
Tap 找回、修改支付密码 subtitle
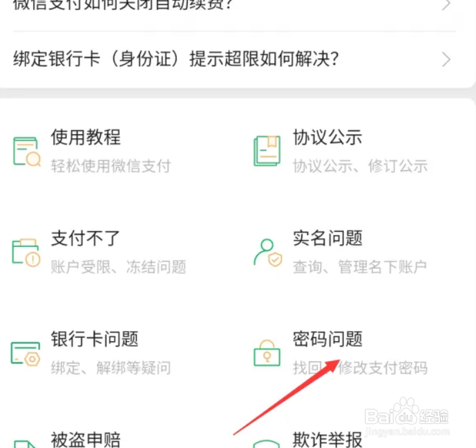point(361,368)
